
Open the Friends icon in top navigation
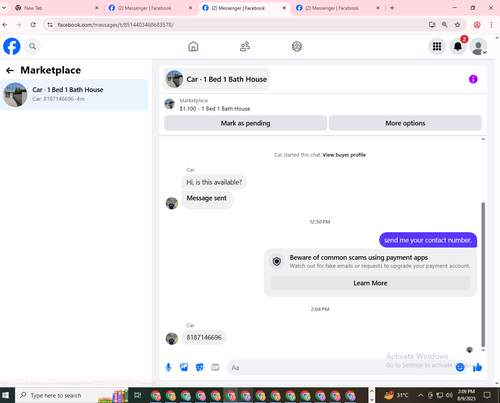pos(245,46)
